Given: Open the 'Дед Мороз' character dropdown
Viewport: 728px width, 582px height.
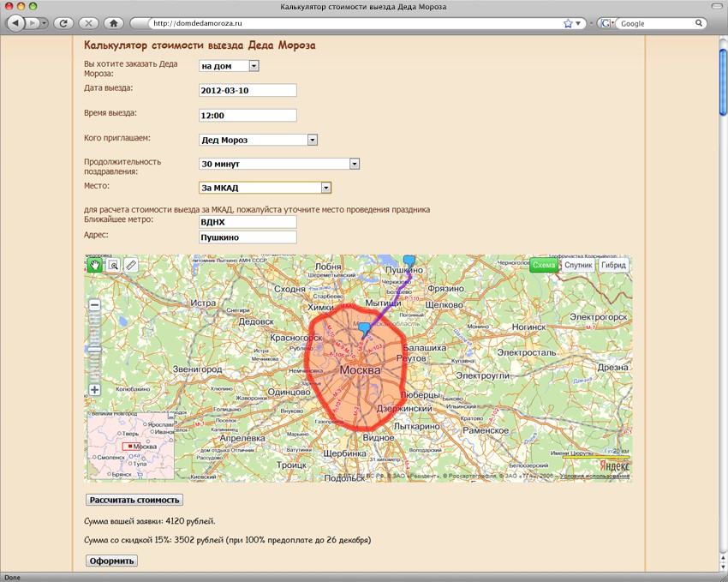Looking at the screenshot, I should (258, 140).
